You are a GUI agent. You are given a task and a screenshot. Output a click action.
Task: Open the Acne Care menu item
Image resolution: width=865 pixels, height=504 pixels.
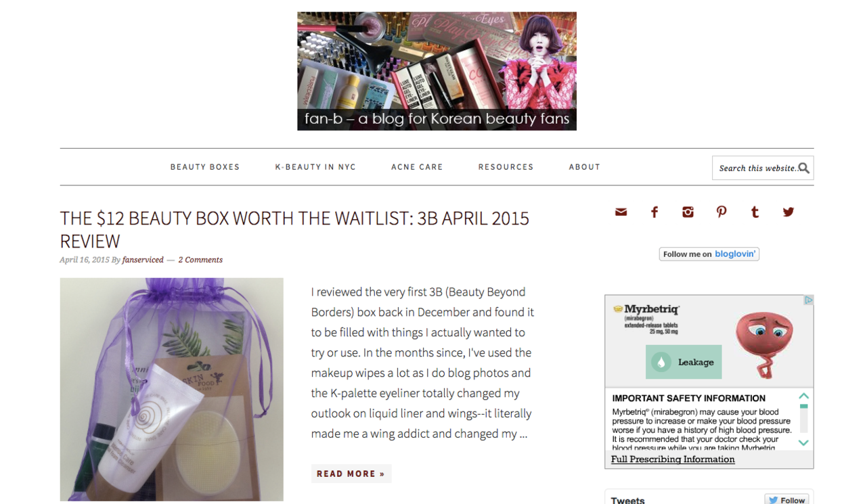coord(417,167)
